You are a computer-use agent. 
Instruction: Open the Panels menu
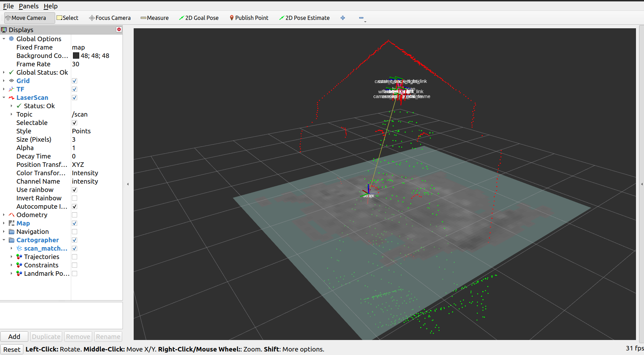pos(28,6)
